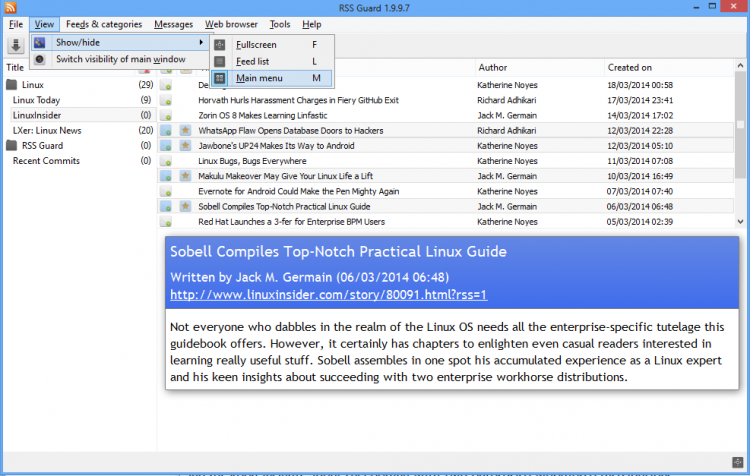Image resolution: width=750 pixels, height=476 pixels.
Task: Open message Horvath Hurls Harassment Charges
Action: (x=298, y=100)
